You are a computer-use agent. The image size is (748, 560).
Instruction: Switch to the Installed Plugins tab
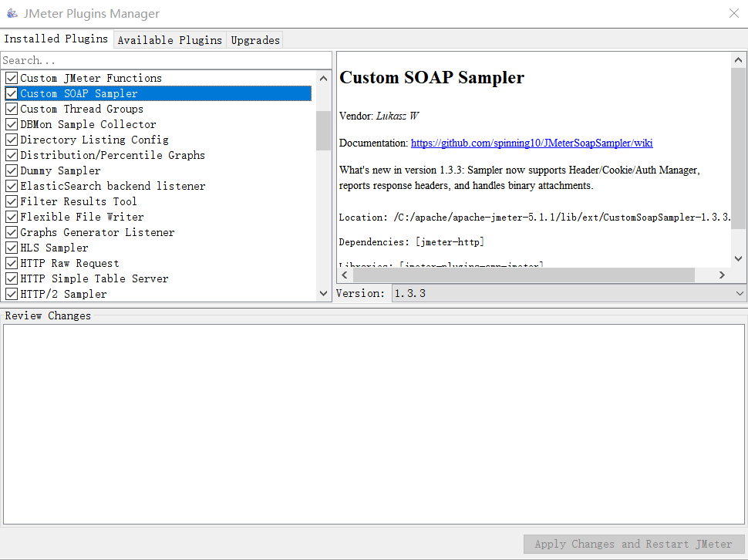[56, 39]
